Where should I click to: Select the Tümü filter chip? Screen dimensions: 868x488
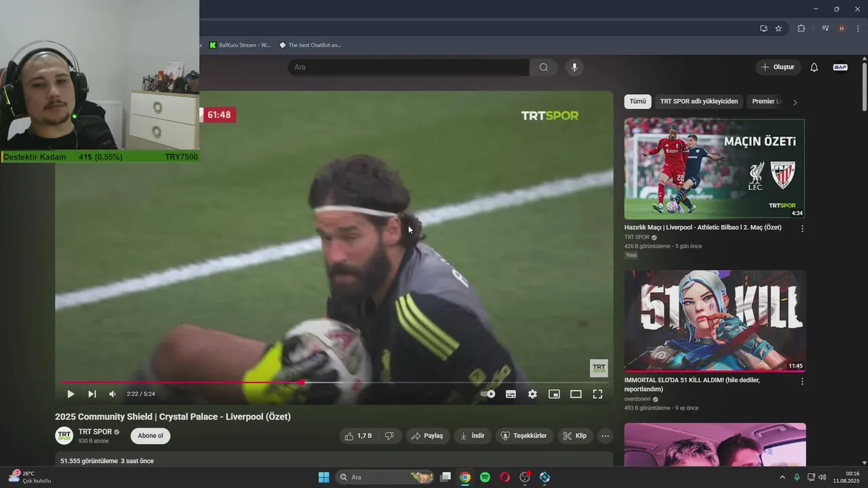pyautogui.click(x=637, y=102)
